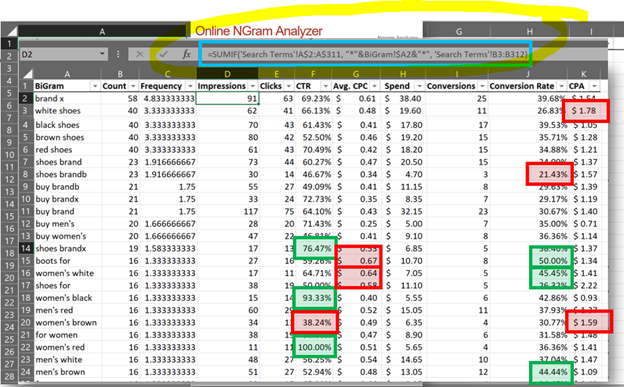Click the Count cell with value 58
The width and height of the screenshot is (624, 387).
tap(120, 98)
